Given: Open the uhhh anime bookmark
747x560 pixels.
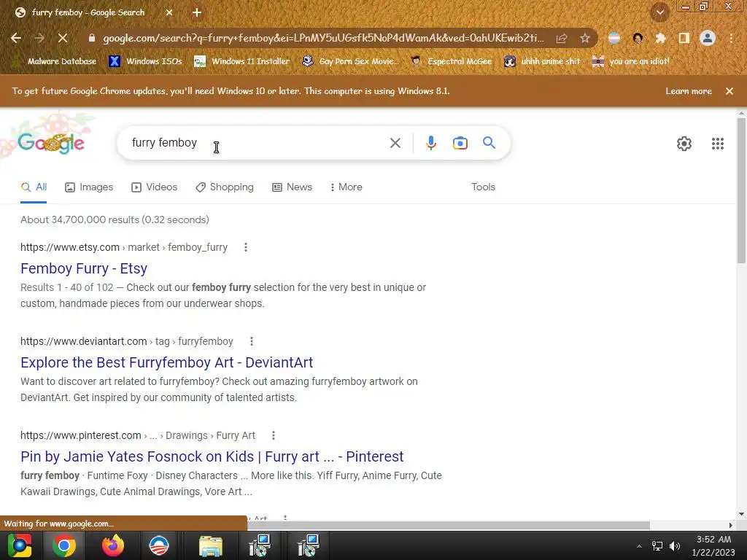Looking at the screenshot, I should point(542,61).
